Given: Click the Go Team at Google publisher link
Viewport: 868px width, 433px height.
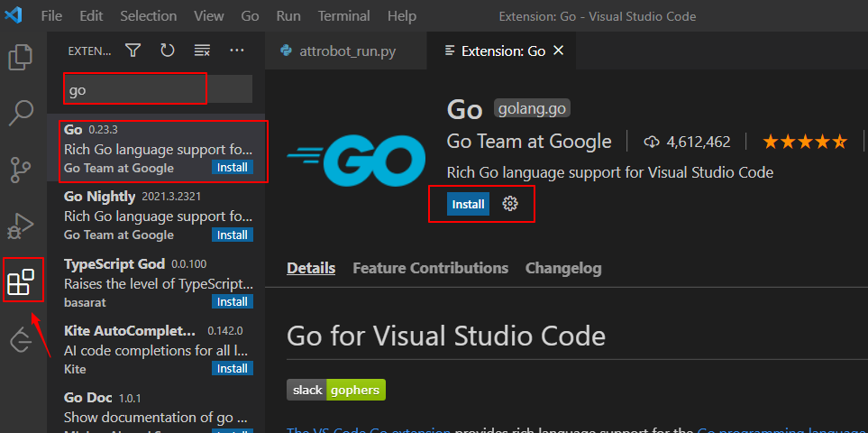Looking at the screenshot, I should [x=529, y=142].
